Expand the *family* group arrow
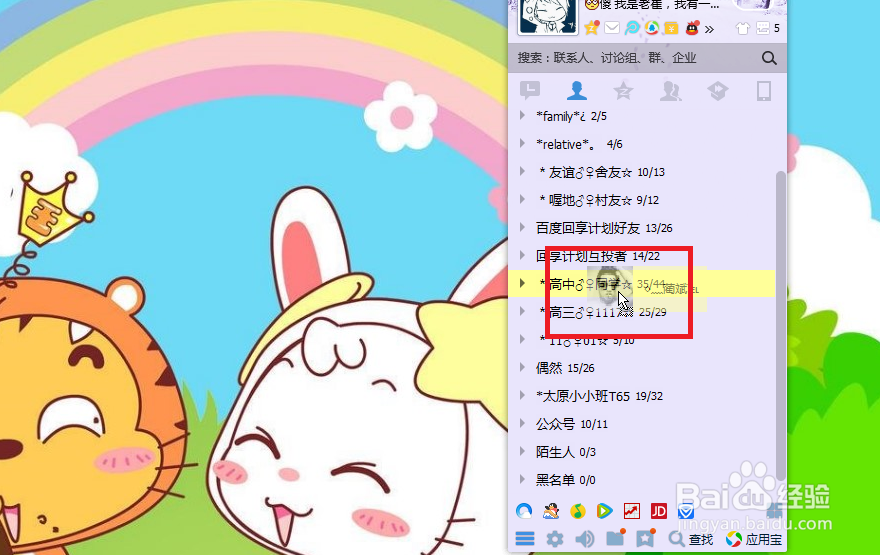The width and height of the screenshot is (880, 555). pos(522,115)
